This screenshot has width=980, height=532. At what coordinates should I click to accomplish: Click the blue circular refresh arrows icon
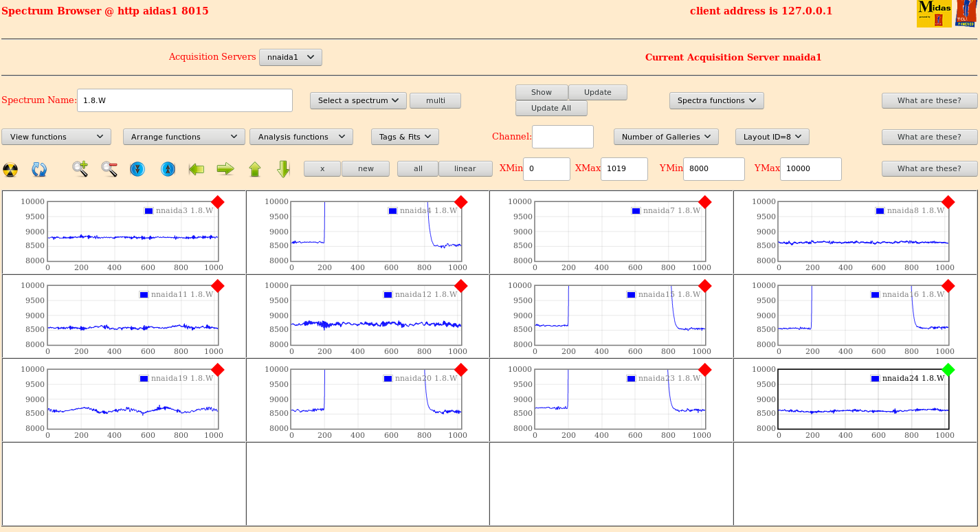tap(39, 169)
